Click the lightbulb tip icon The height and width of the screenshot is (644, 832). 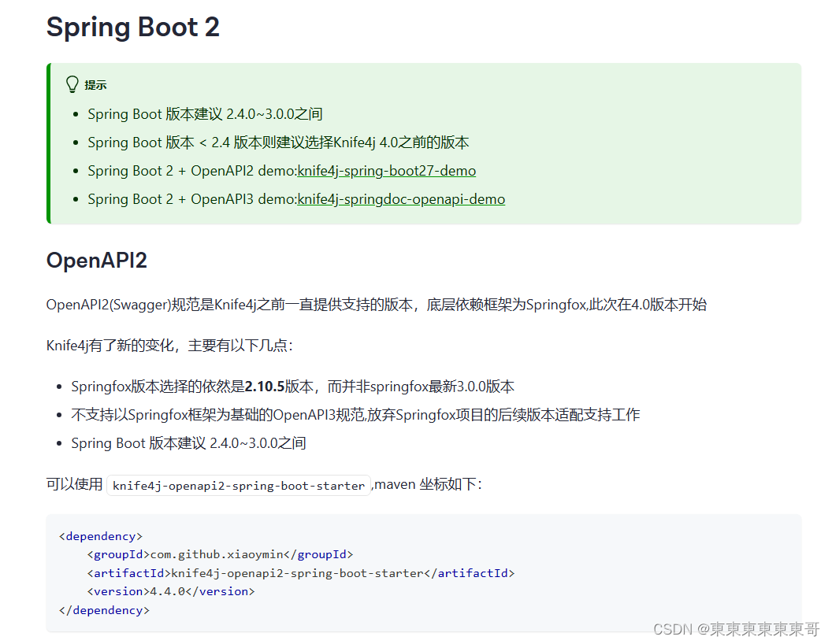pos(72,83)
